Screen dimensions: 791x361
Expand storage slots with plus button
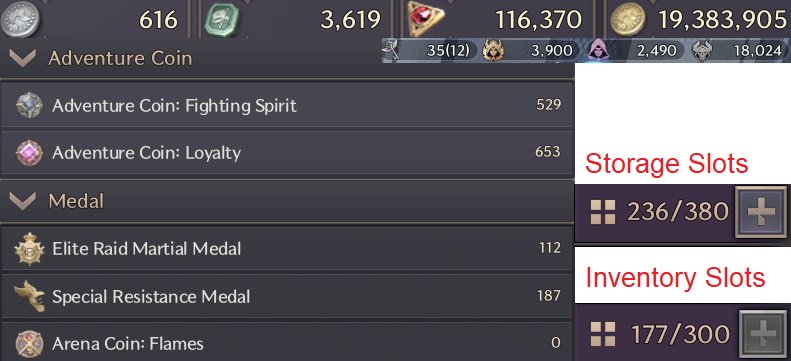(761, 211)
